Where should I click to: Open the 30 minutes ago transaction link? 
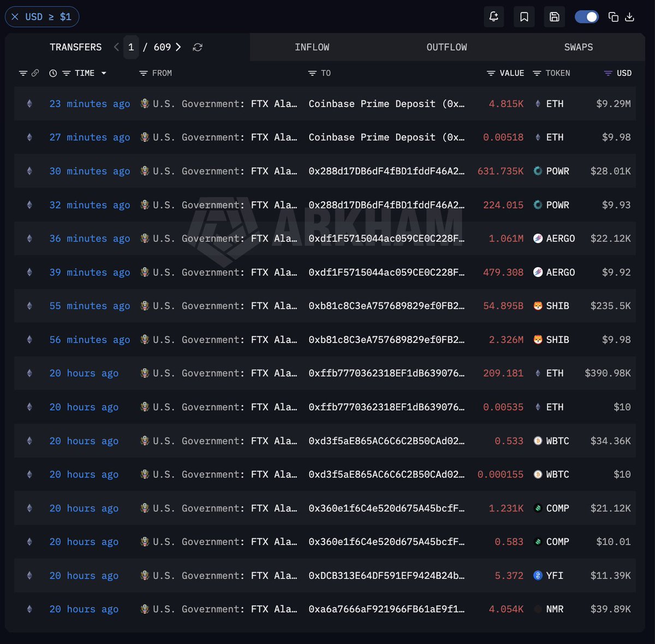click(90, 171)
